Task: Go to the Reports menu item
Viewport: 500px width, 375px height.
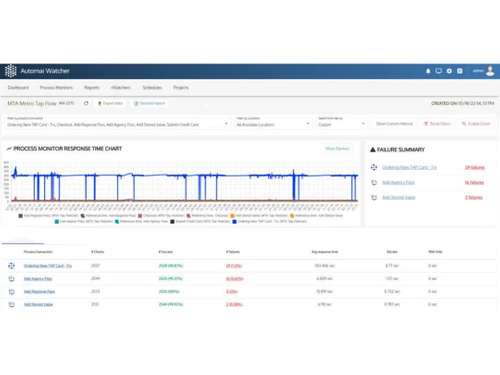Action: 92,88
